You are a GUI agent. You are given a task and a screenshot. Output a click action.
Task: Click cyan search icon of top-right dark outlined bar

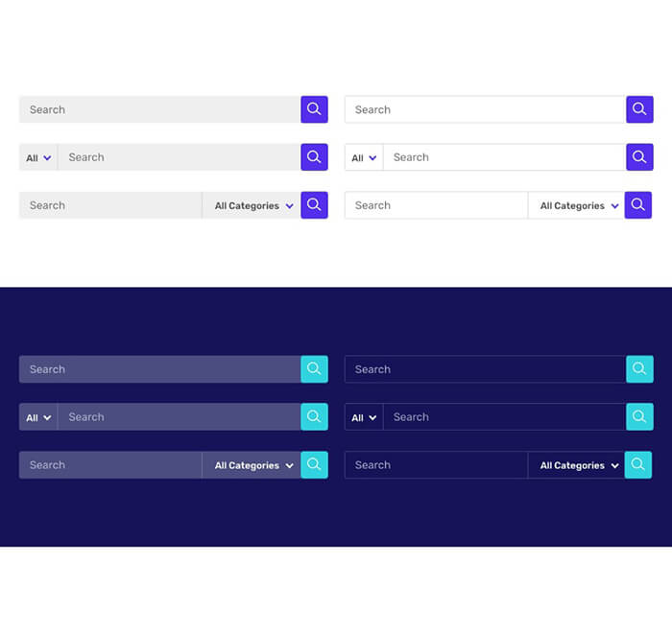(639, 369)
